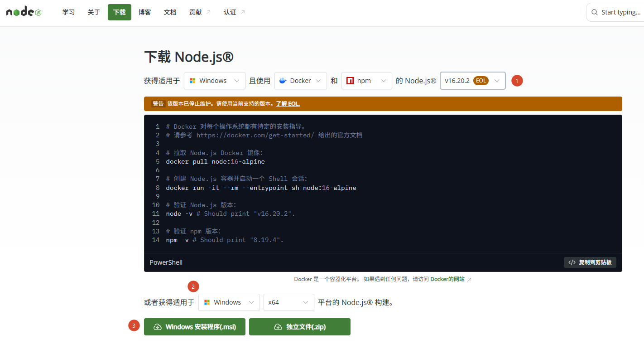Open the 学习 menu item

(x=68, y=12)
